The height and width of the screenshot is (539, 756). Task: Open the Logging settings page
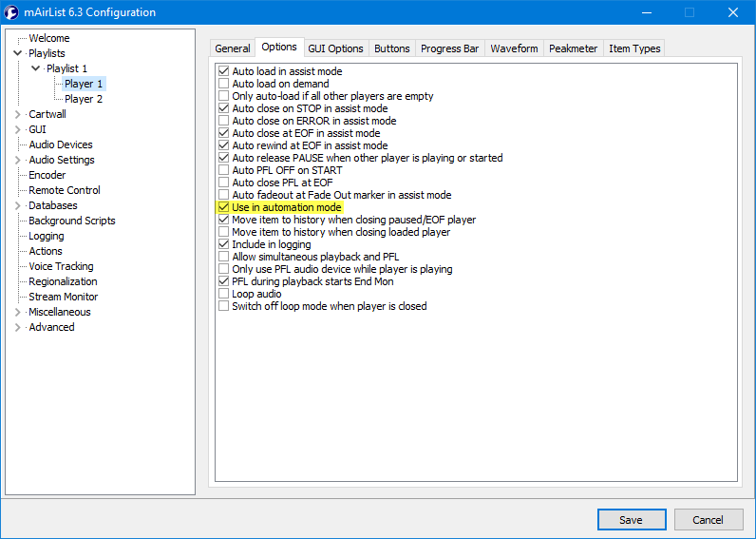[47, 236]
